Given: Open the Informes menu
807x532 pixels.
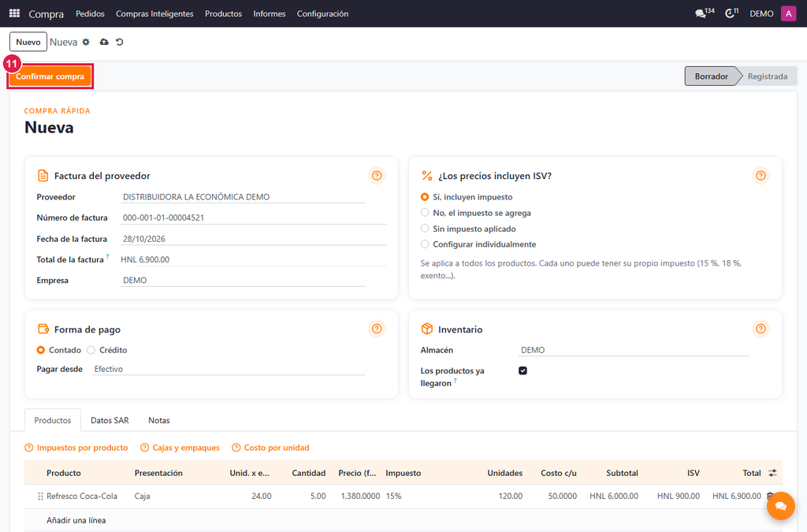Looking at the screenshot, I should tap(270, 13).
